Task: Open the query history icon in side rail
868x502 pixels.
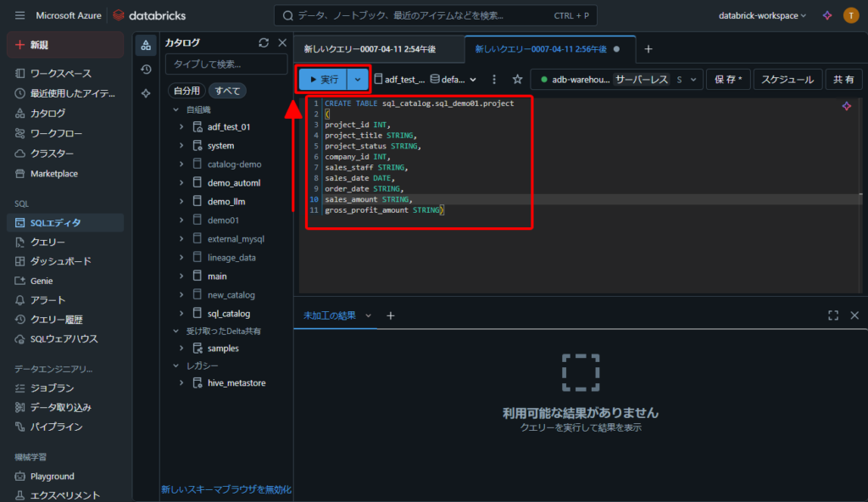Action: (x=146, y=70)
